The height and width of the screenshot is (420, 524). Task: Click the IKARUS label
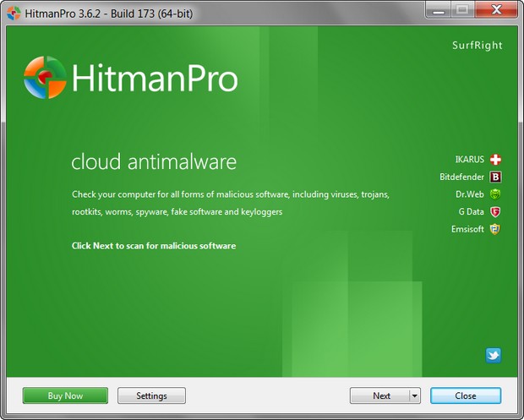[470, 160]
